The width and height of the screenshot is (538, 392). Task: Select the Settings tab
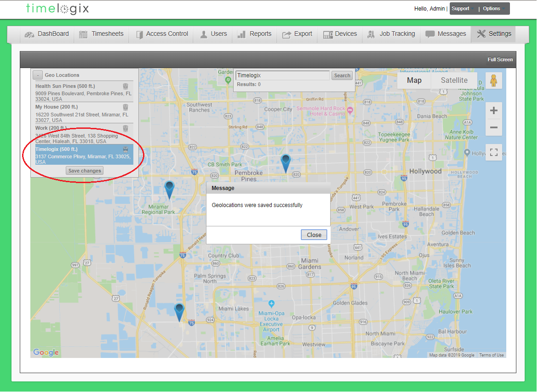(494, 34)
